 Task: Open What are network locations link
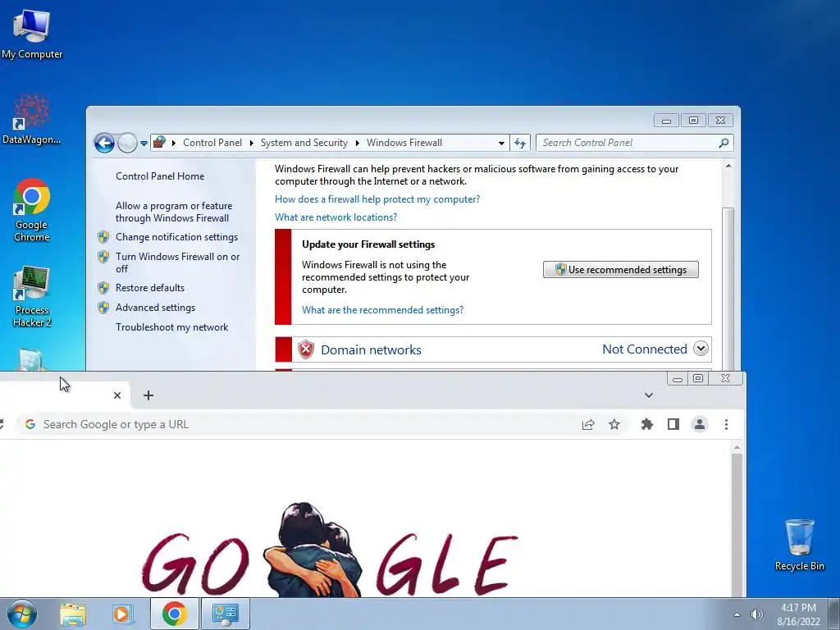(x=336, y=217)
